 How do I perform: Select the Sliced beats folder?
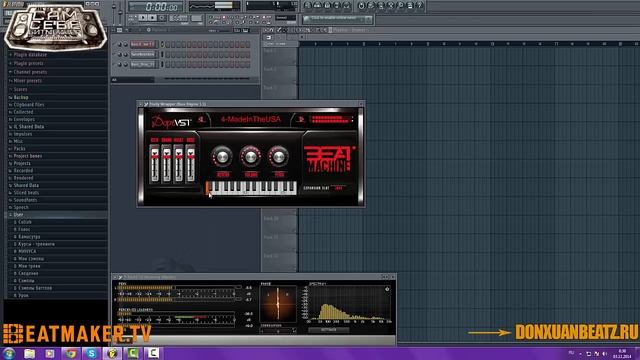[x=26, y=193]
